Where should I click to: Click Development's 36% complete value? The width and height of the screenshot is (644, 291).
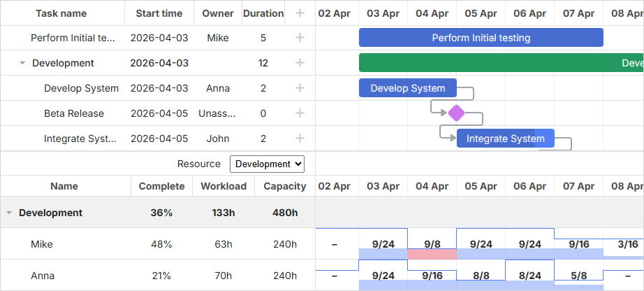click(x=161, y=213)
